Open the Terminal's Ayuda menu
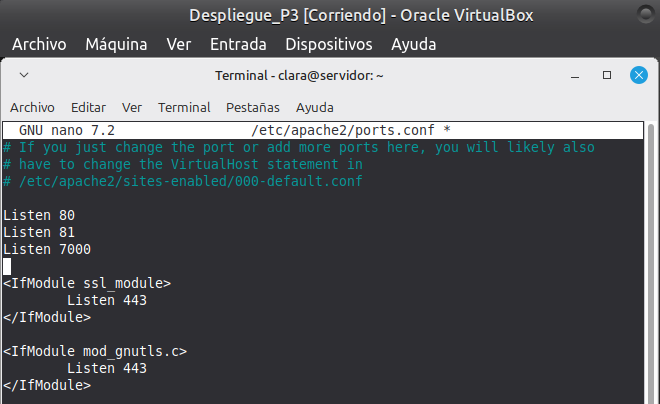 coord(314,107)
